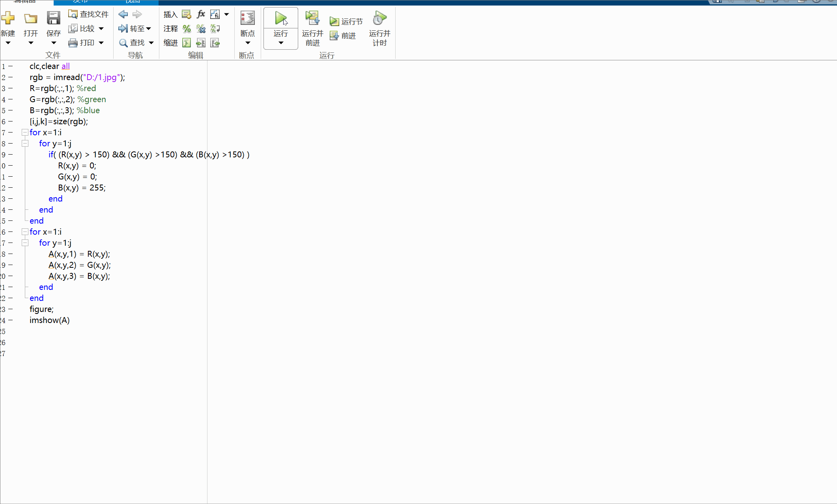Click the green percent Comment icon

[x=187, y=28]
